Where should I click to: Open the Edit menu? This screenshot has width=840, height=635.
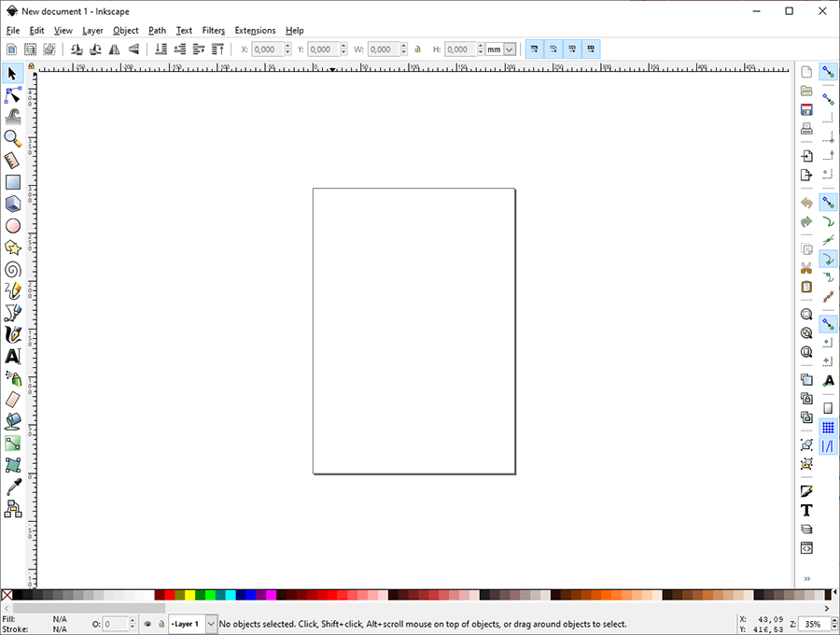(x=36, y=31)
